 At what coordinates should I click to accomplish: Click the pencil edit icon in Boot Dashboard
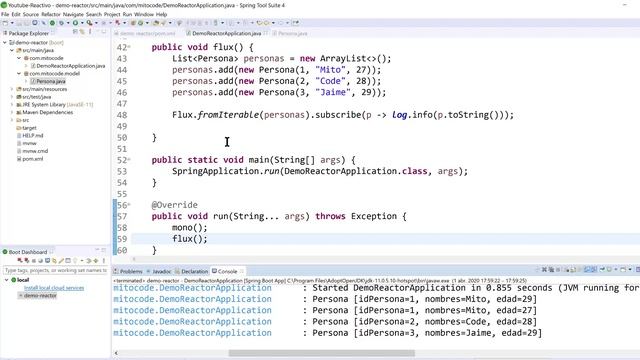[x=61, y=260]
